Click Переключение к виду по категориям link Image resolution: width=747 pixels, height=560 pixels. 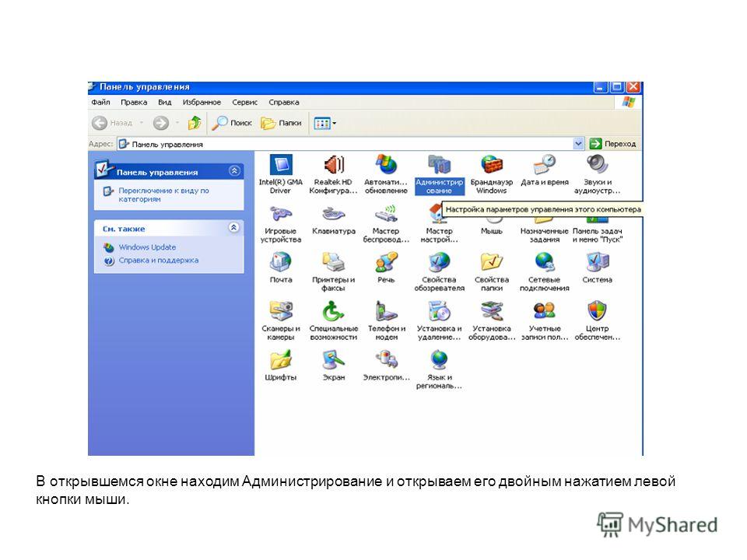[163, 194]
